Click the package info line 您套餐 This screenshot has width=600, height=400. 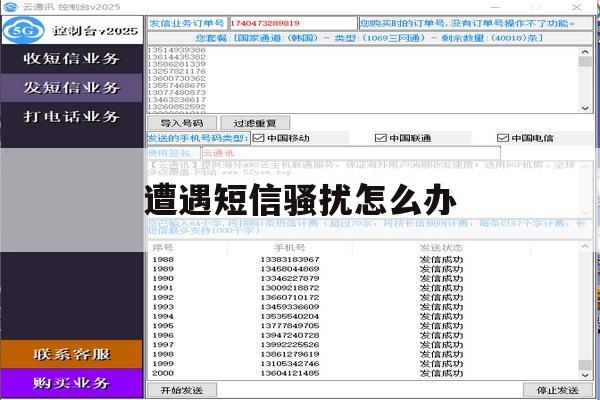pyautogui.click(x=370, y=38)
